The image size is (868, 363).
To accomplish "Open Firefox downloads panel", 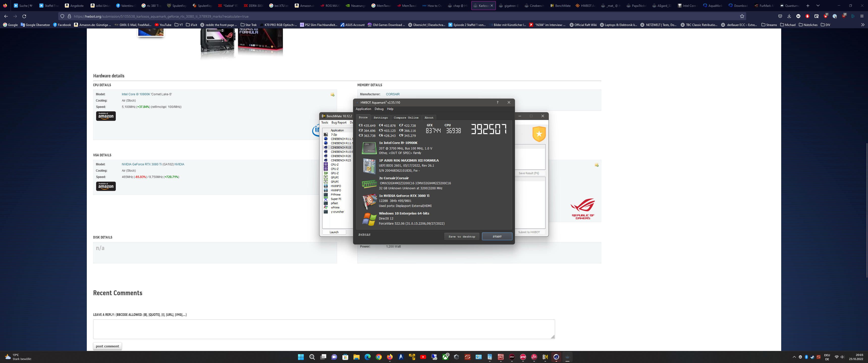I will (x=789, y=16).
